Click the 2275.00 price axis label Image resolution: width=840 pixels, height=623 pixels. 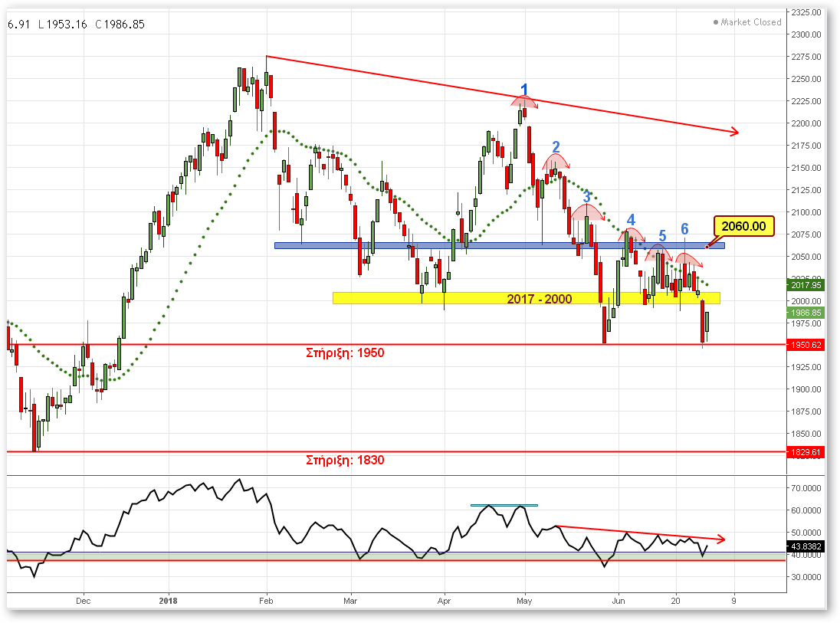806,57
